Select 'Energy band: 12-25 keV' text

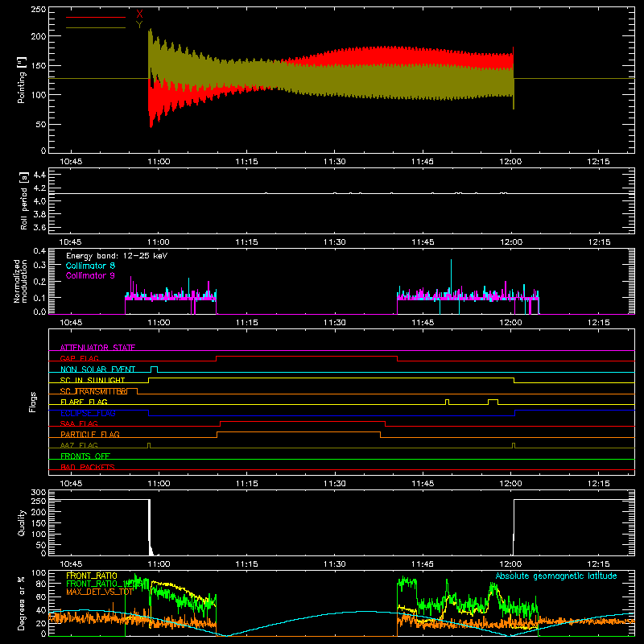click(117, 256)
